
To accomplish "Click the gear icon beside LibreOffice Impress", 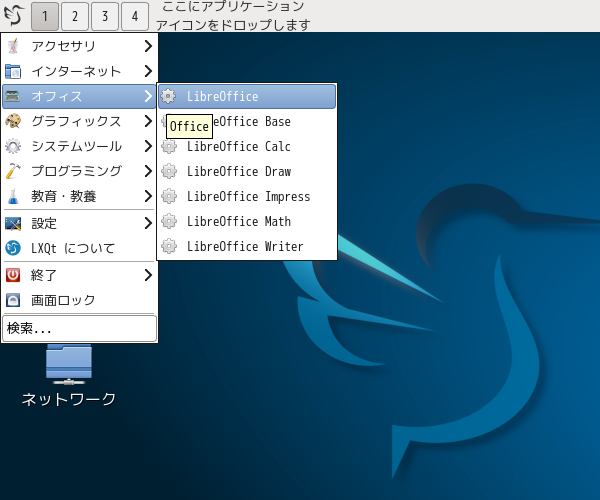I will tap(169, 196).
